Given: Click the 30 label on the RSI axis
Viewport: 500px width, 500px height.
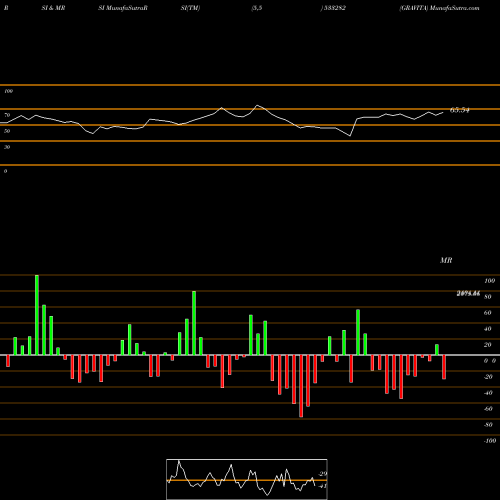Looking at the screenshot, I should click(x=7, y=147).
